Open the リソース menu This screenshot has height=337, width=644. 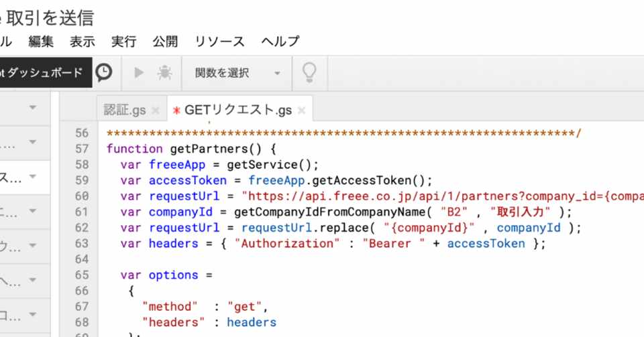pos(219,42)
